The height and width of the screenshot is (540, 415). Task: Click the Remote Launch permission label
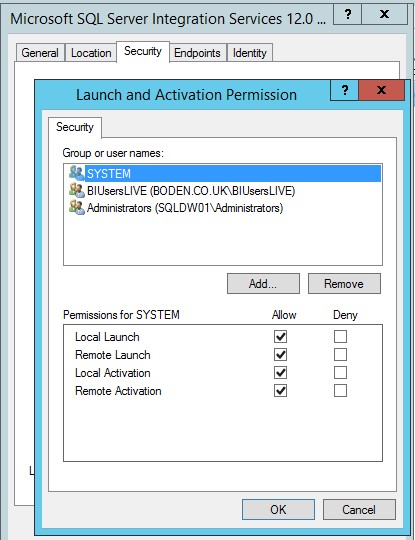point(113,355)
